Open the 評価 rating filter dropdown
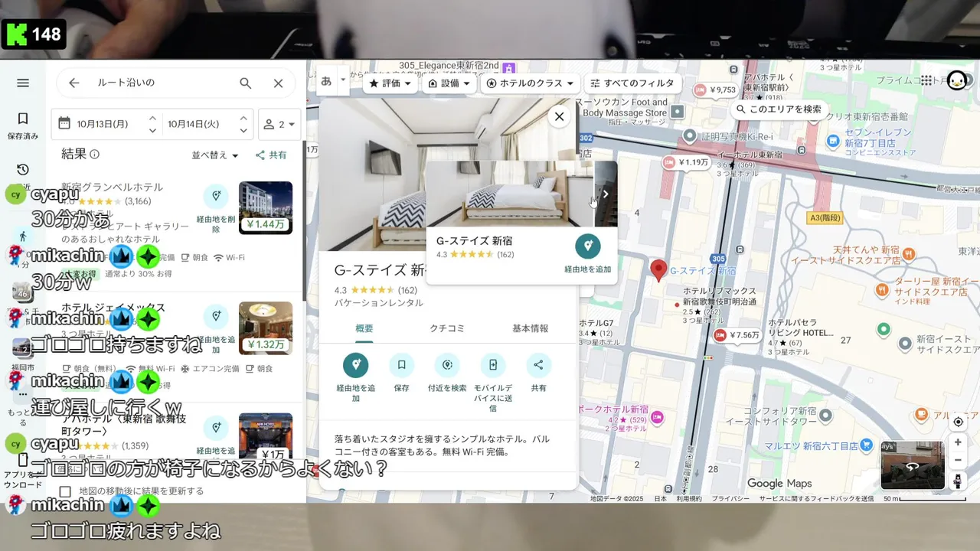Screen dimensions: 980x551 click(x=390, y=83)
